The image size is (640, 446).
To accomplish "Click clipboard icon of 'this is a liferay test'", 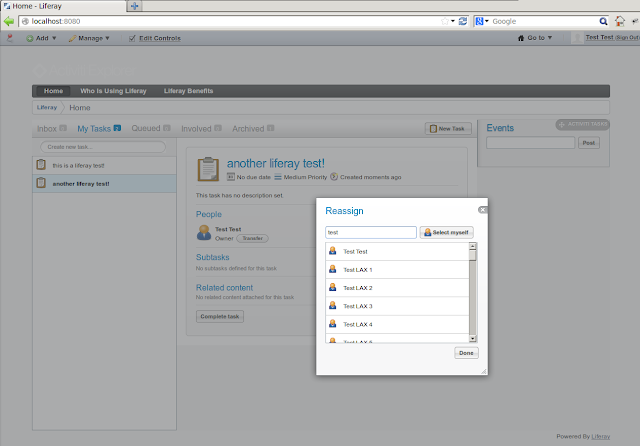I will coord(41,164).
